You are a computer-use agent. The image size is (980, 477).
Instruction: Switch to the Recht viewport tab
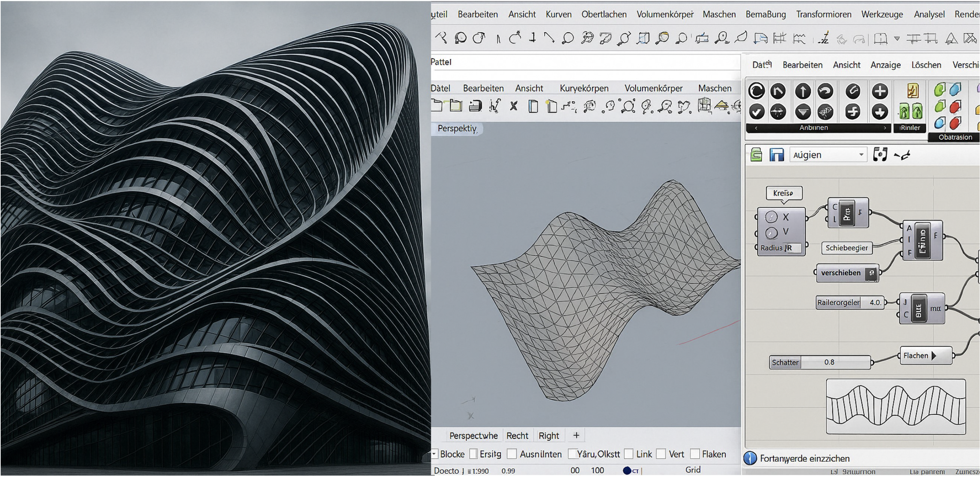[x=517, y=436]
